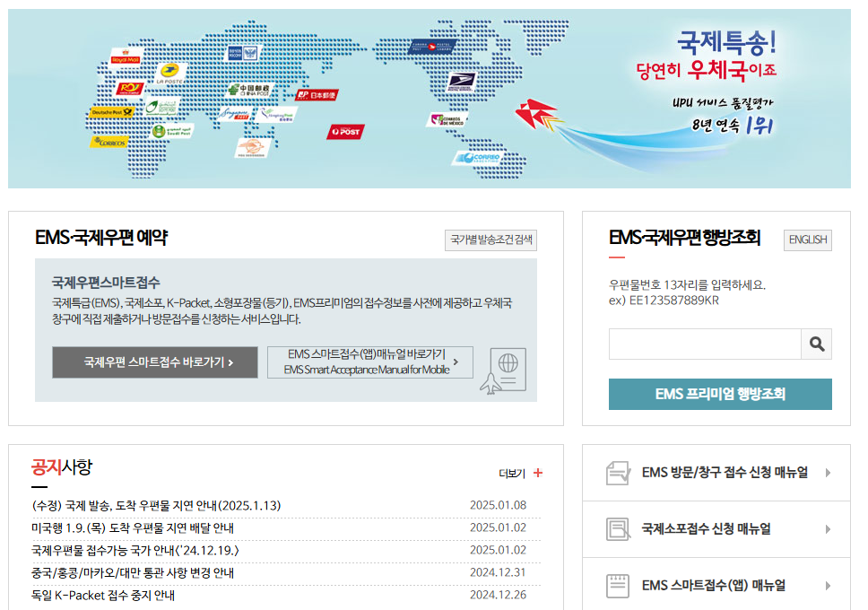Image resolution: width=868 pixels, height=610 pixels.
Task: Click EMS 프리미엄 행방조회 button
Action: click(720, 394)
